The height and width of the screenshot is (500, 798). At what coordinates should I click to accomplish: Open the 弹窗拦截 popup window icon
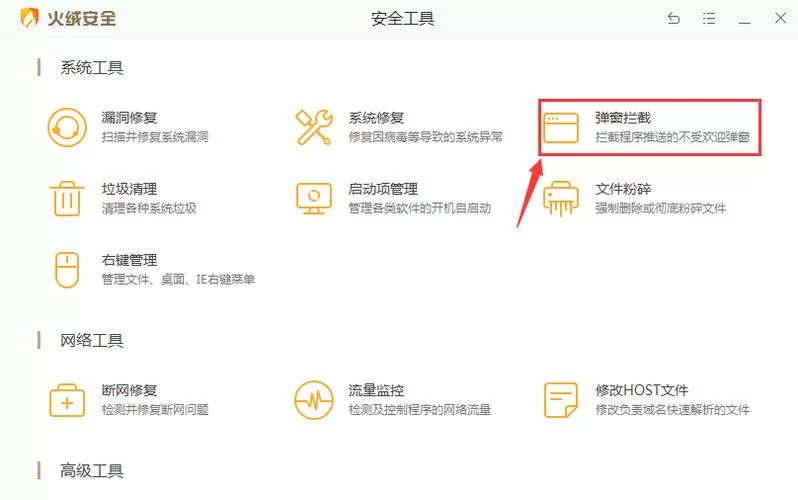(561, 128)
